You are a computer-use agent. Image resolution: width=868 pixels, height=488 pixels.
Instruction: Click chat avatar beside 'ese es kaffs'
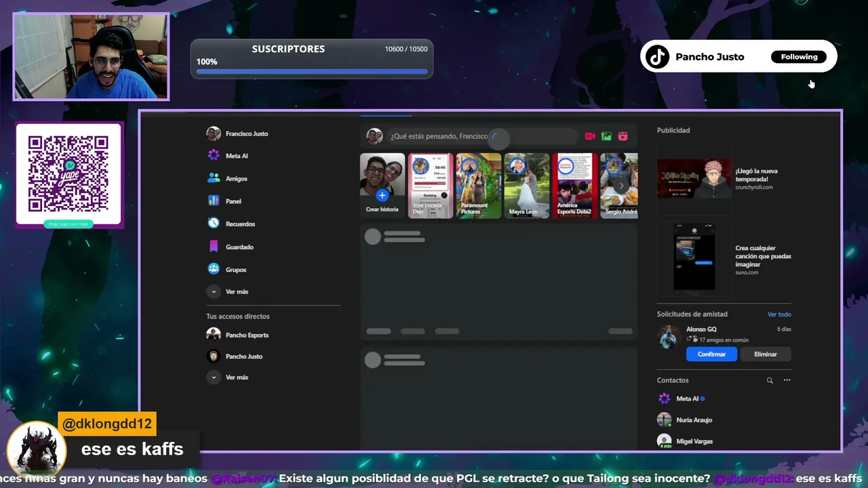pos(37,449)
